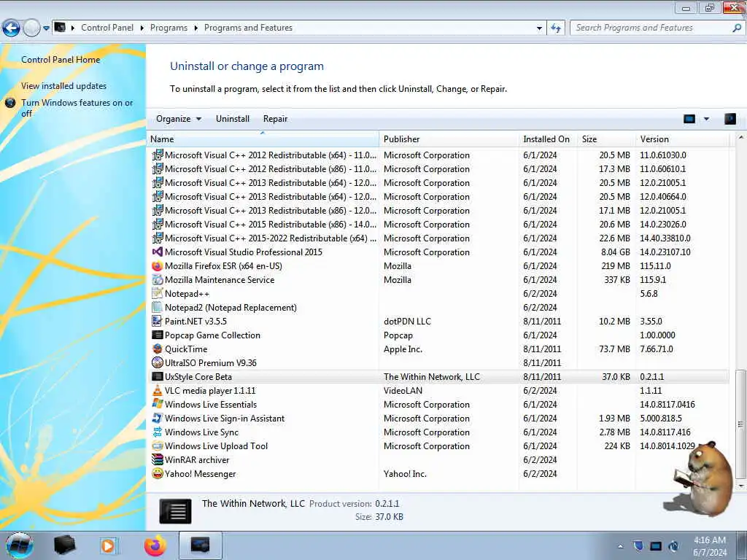Expand the view options dropdown arrow

click(x=706, y=119)
